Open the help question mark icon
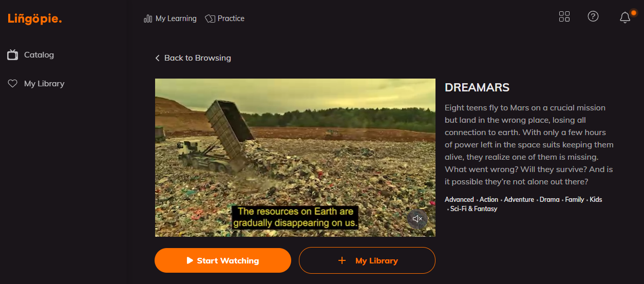 593,16
